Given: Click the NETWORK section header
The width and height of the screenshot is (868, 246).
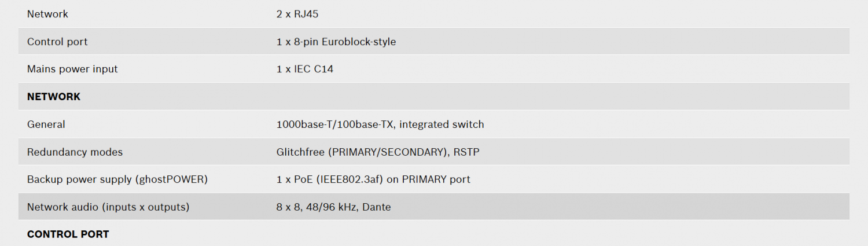Looking at the screenshot, I should coord(54,97).
